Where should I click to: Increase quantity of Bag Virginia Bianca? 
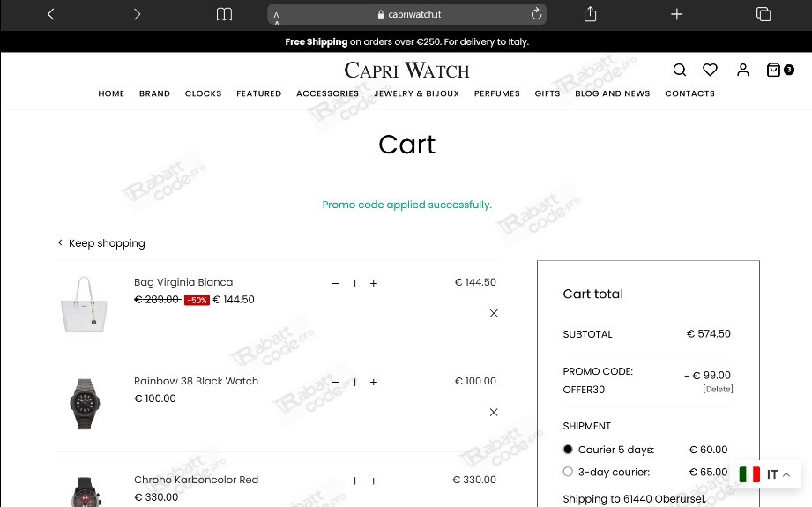(x=373, y=283)
